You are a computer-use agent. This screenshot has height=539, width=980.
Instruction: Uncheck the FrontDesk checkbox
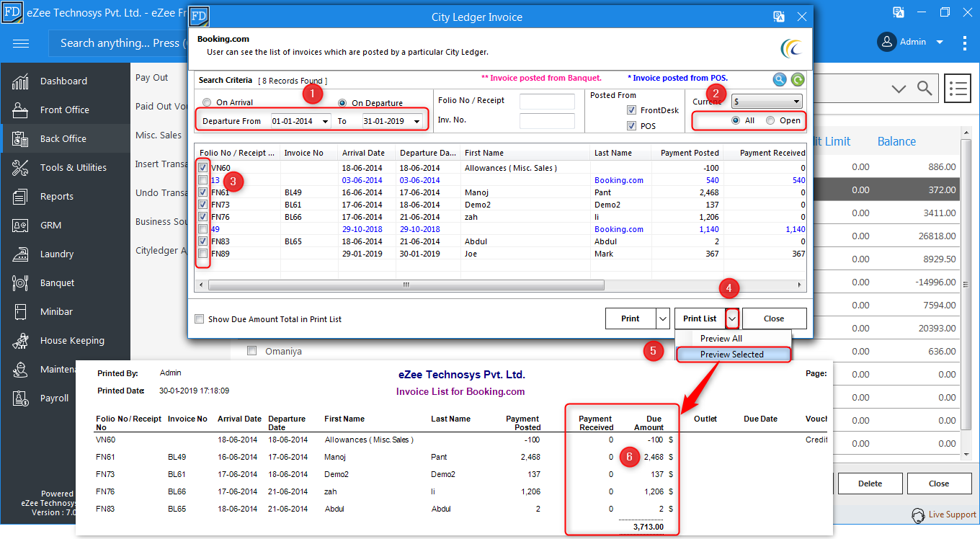coord(631,110)
